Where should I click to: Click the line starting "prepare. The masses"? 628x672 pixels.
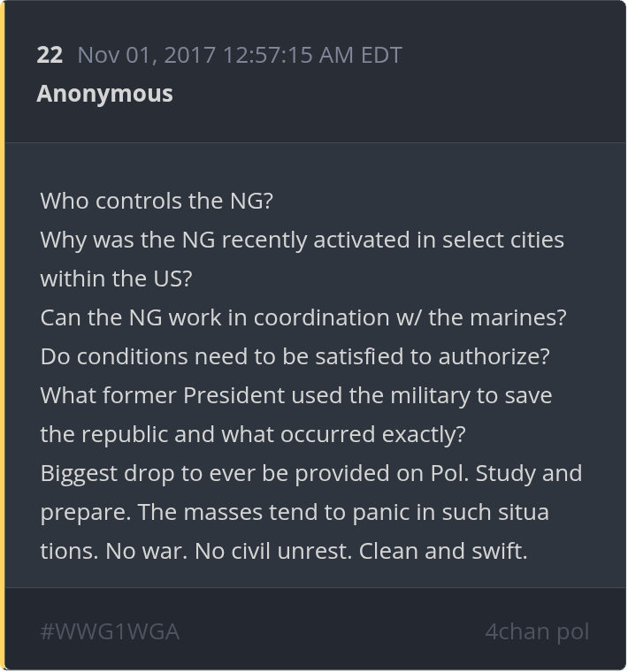click(295, 512)
